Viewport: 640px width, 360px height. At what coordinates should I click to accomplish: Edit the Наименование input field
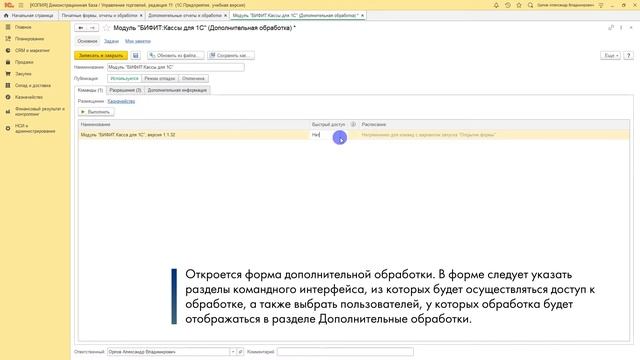[176, 67]
